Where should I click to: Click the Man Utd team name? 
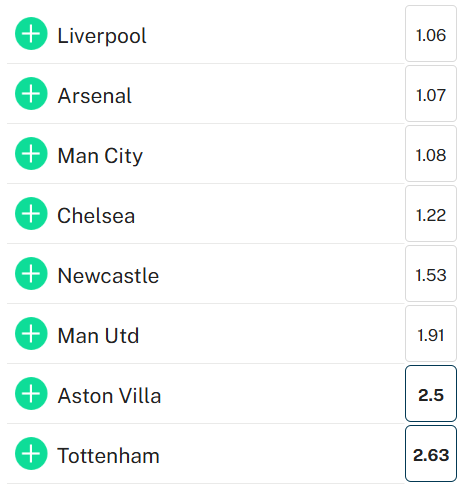pyautogui.click(x=98, y=336)
